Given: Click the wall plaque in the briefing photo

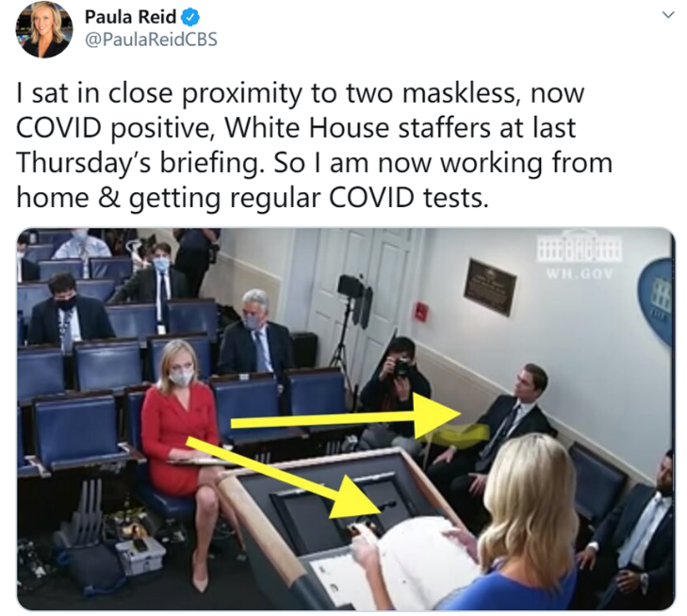Looking at the screenshot, I should tap(490, 286).
